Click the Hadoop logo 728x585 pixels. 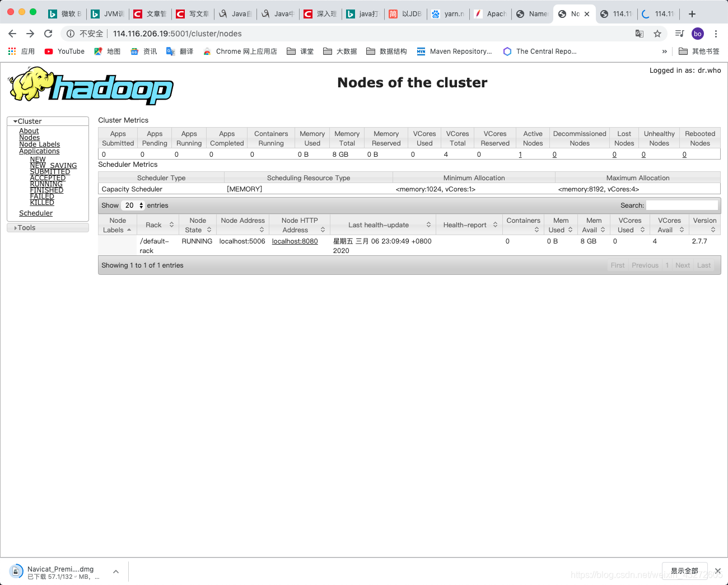point(91,86)
